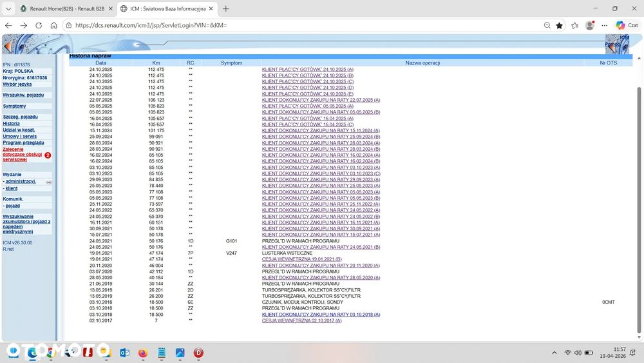Open Zalecenie dotyczące obsługi serwisowej link
Screen dimensions: 644x363
coord(22,155)
